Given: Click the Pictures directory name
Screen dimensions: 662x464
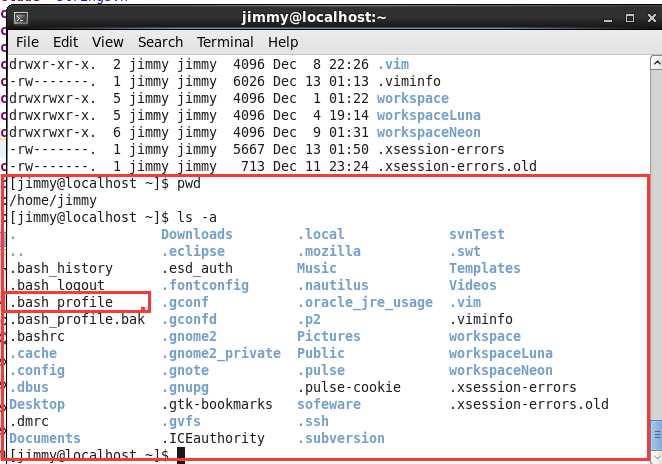Looking at the screenshot, I should pyautogui.click(x=329, y=336).
